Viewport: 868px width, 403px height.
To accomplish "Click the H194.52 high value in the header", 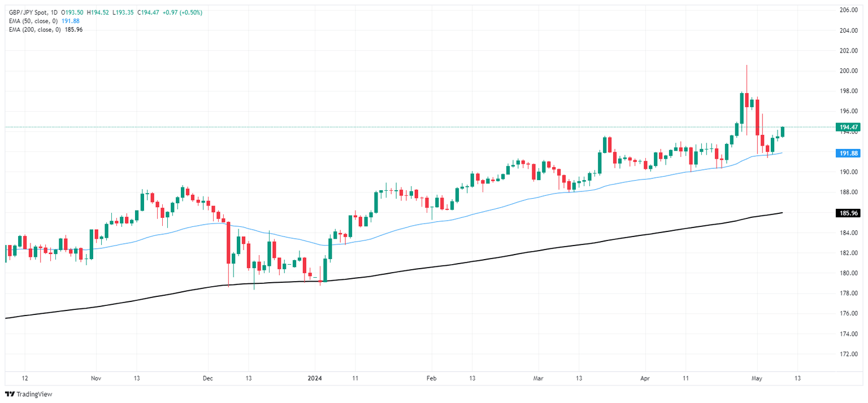I will pyautogui.click(x=98, y=12).
